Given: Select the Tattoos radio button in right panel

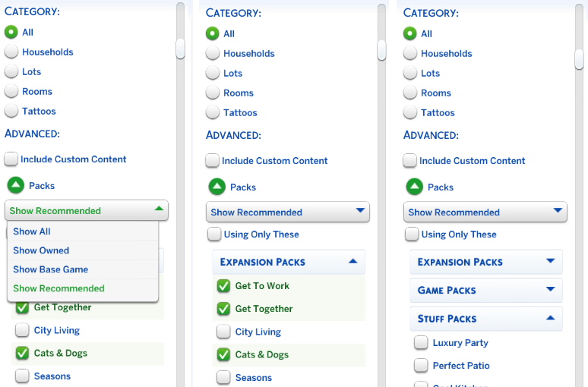Looking at the screenshot, I should coord(410,112).
